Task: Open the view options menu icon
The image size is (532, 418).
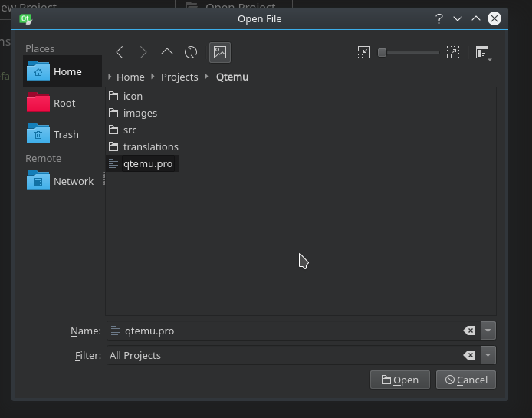Action: pyautogui.click(x=483, y=53)
